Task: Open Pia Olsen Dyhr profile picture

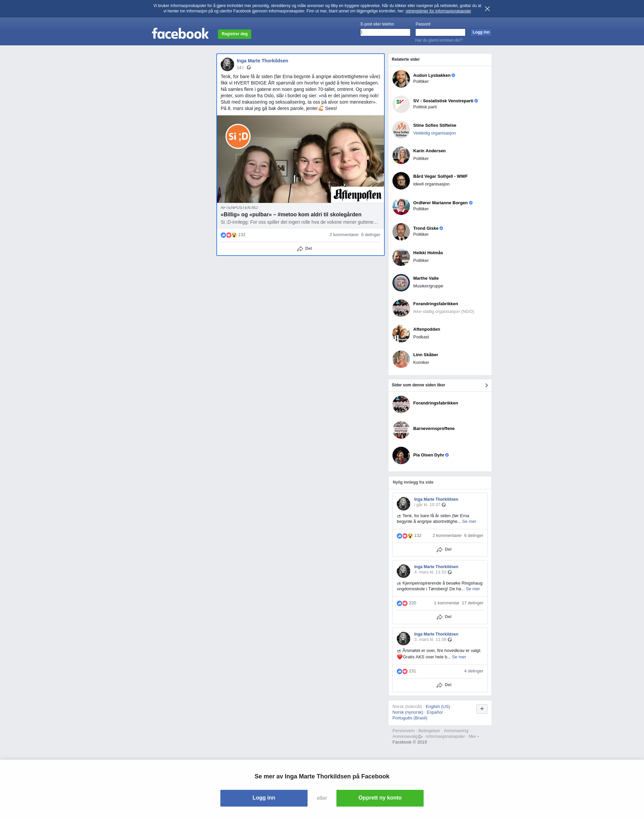Action: point(401,455)
